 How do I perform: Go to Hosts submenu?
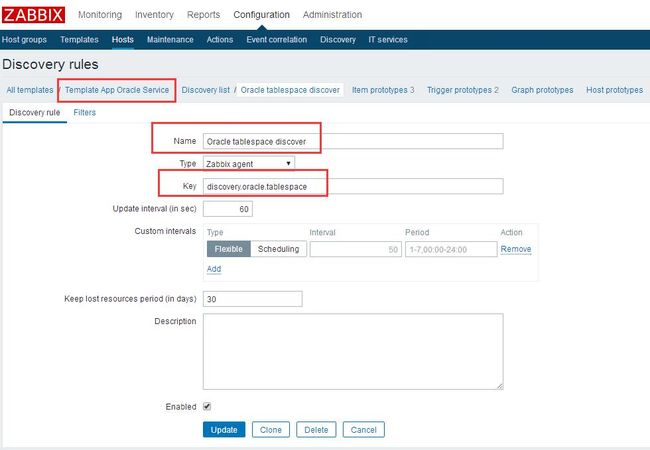point(123,40)
